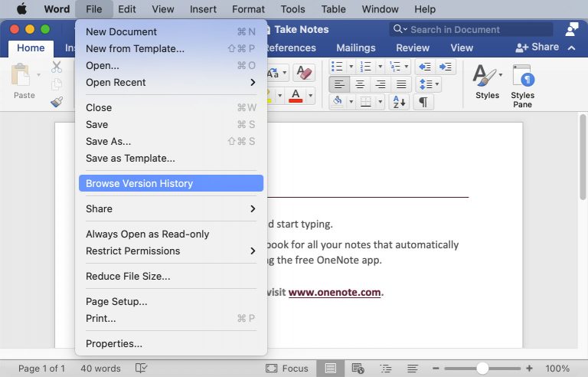Click the Paste clipboard icon
588x377 pixels.
[x=20, y=75]
